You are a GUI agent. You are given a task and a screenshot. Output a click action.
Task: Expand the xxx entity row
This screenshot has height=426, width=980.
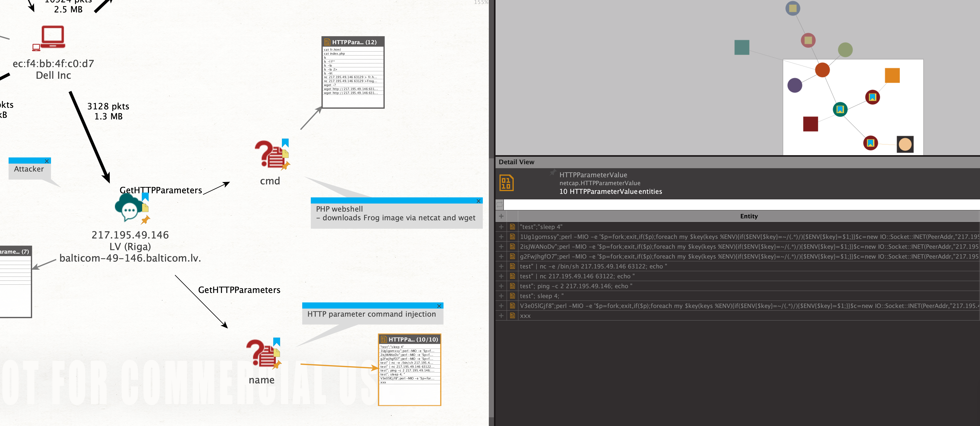501,316
